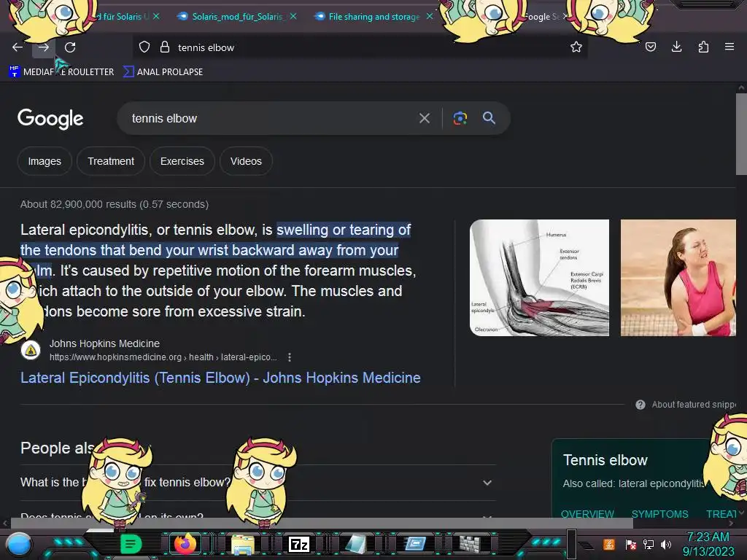
Task: Close the Solaris_mod_für_Solaris tab
Action: pyautogui.click(x=293, y=16)
